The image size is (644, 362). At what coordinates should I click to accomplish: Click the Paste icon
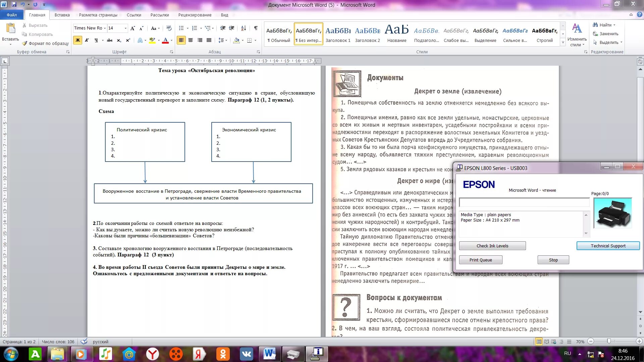10,28
